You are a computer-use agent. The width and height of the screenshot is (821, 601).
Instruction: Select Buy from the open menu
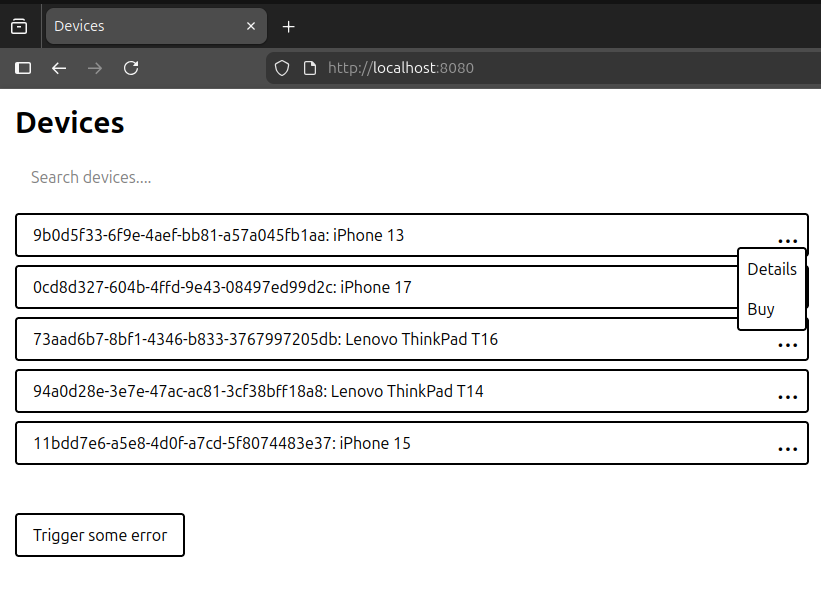758,309
